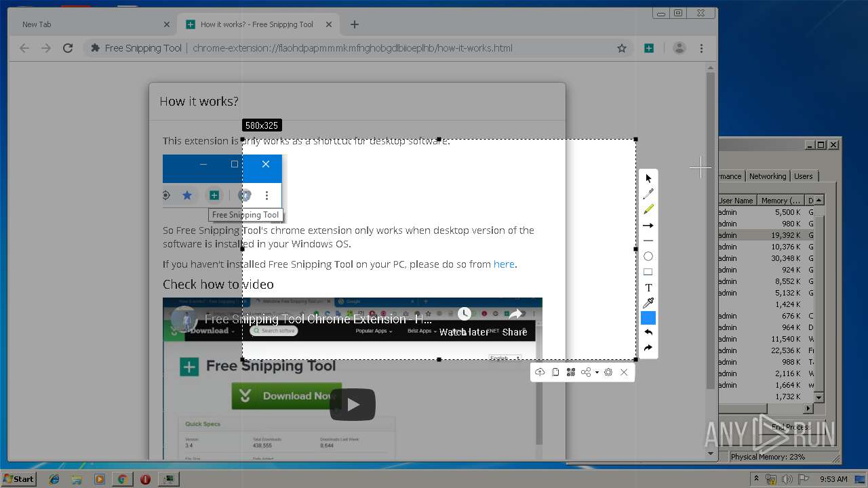Select the ellipse shape tool
The image size is (868, 488).
[648, 256]
